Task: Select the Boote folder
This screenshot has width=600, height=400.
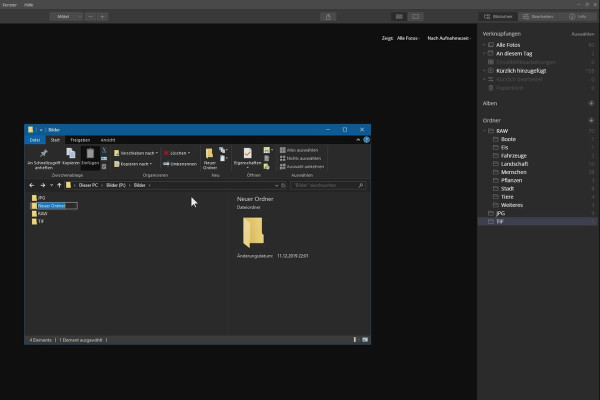Action: [508, 139]
